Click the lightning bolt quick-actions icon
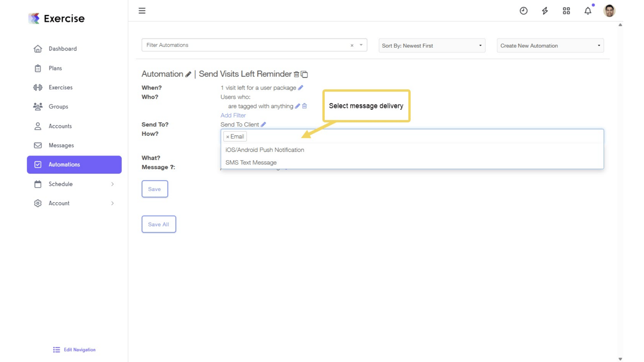 (545, 10)
